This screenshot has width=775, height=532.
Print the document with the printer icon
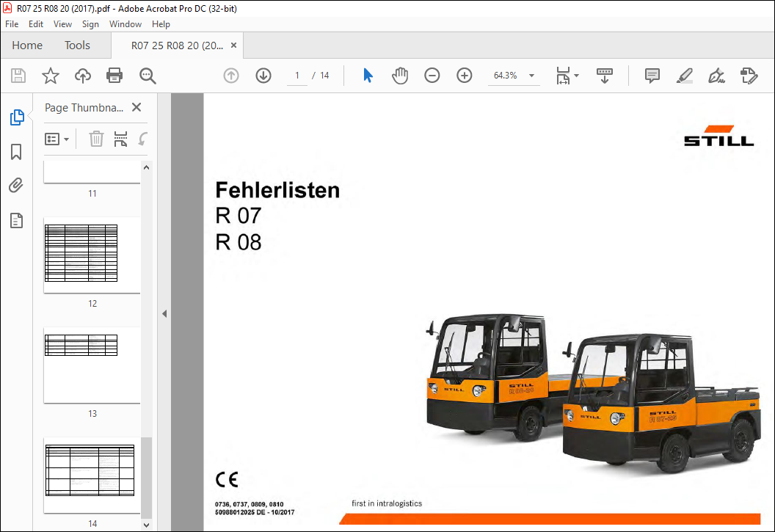114,76
